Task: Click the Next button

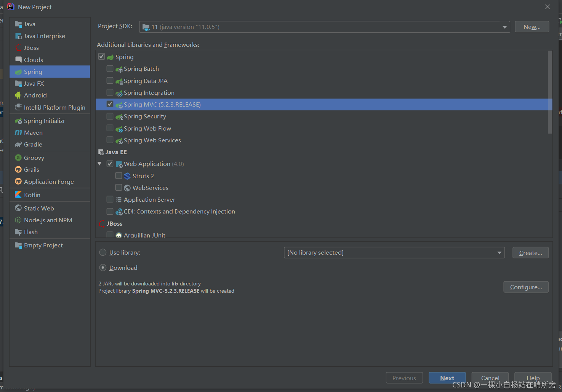Action: (447, 378)
